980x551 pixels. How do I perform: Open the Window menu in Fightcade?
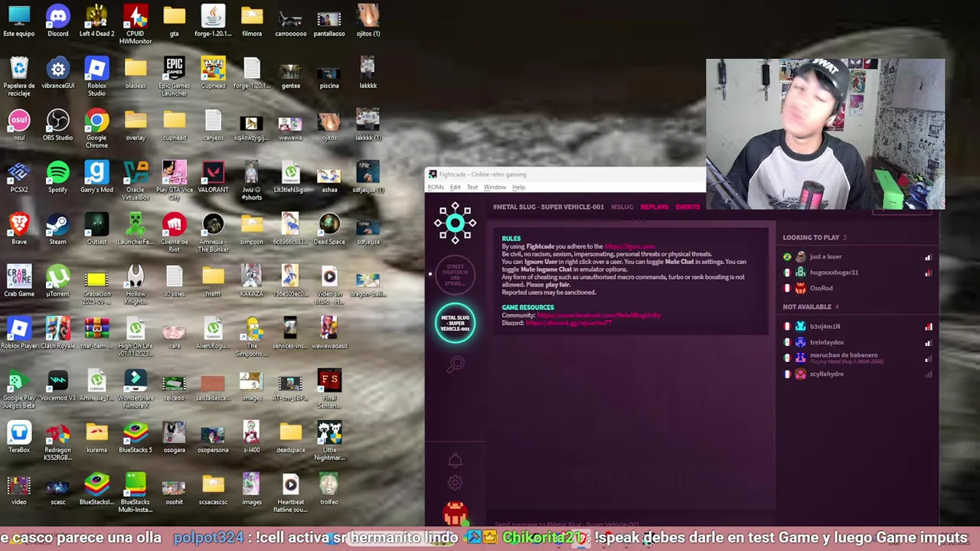click(495, 187)
